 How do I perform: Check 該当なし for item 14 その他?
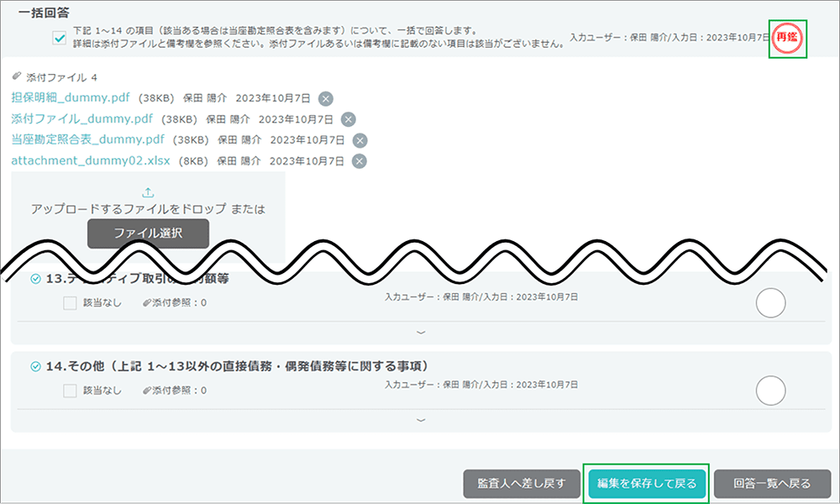point(70,390)
